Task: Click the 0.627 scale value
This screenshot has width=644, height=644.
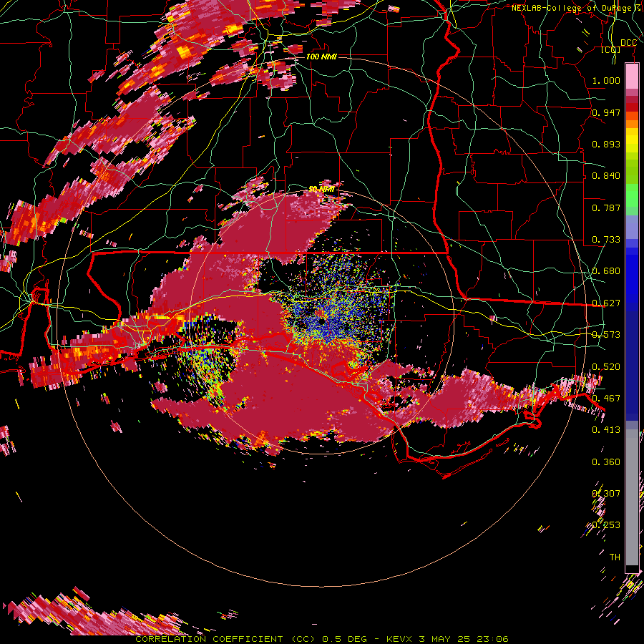Action: tap(606, 303)
